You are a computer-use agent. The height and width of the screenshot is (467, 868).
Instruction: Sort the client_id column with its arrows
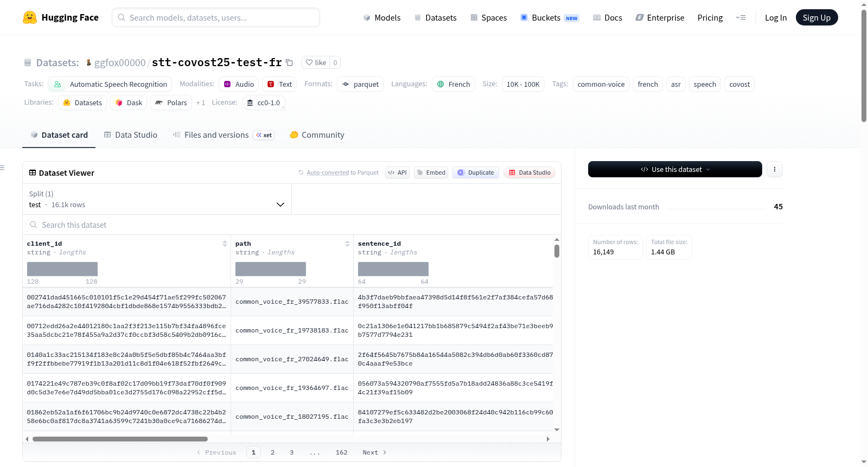225,244
